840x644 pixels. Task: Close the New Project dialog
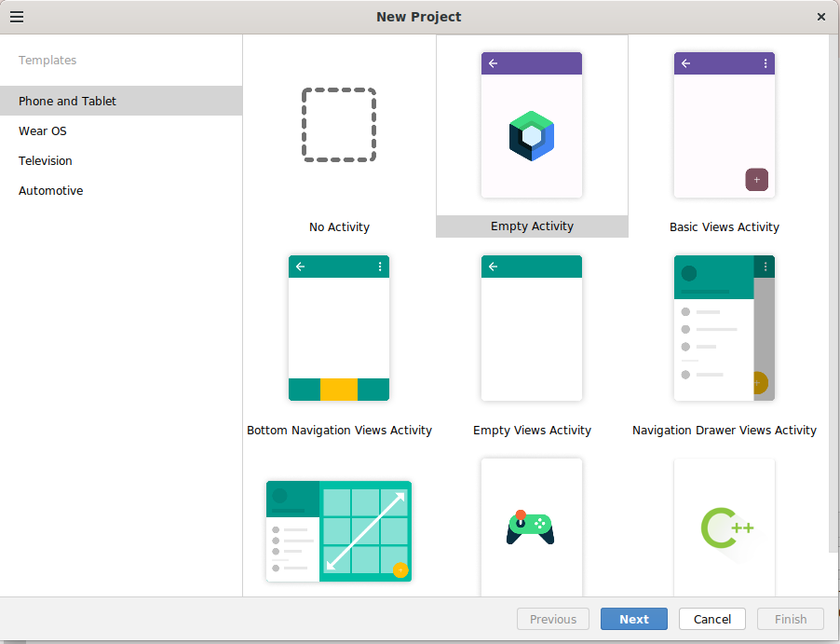[821, 17]
